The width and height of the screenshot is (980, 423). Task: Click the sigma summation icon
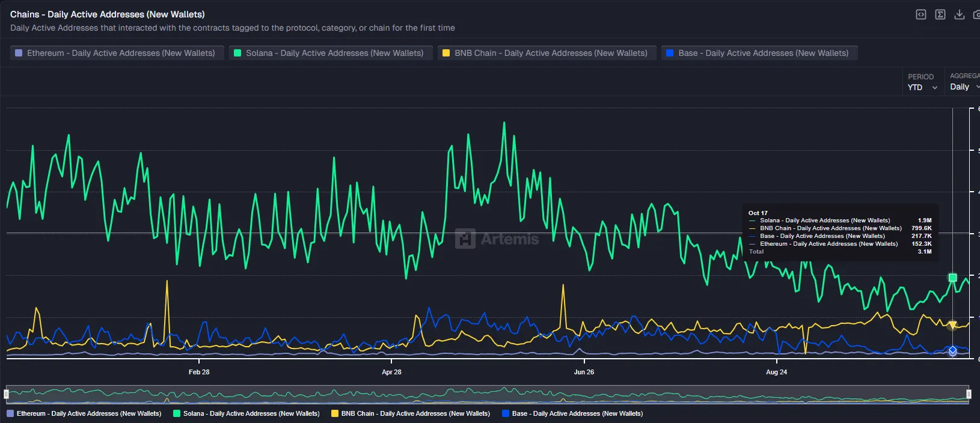point(940,14)
